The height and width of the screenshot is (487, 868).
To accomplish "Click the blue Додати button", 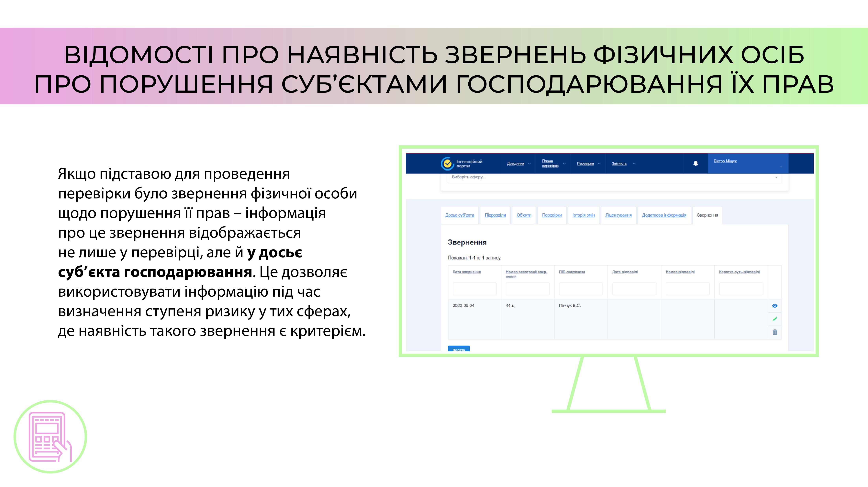I will click(459, 349).
